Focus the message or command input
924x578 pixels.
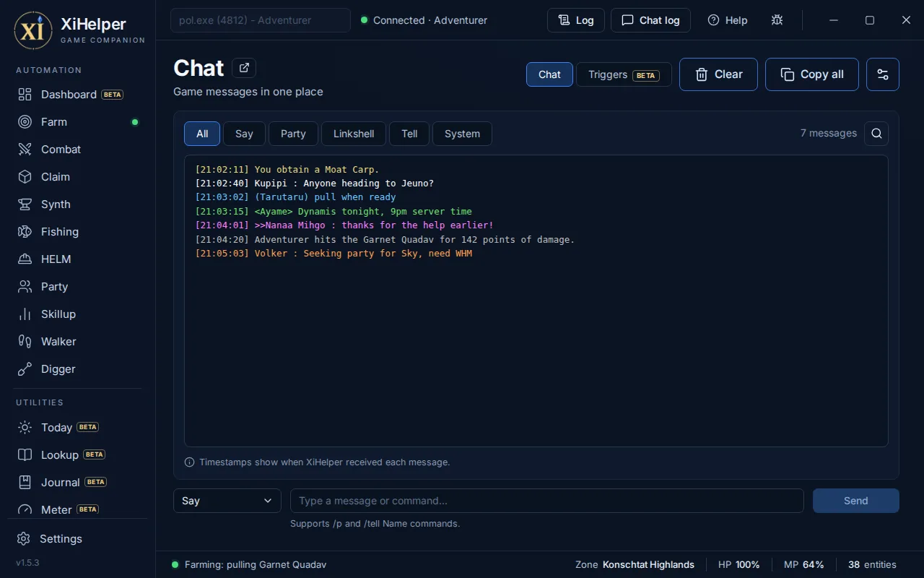click(x=547, y=501)
